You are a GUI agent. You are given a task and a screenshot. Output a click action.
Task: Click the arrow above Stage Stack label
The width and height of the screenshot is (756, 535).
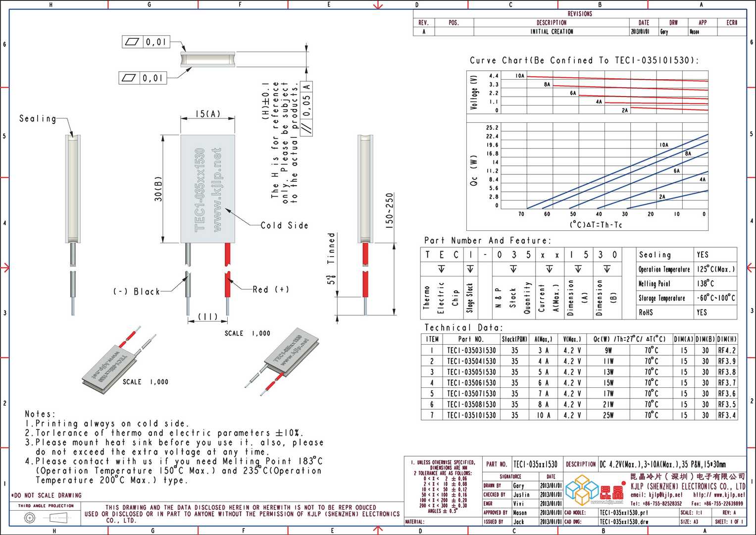point(470,269)
